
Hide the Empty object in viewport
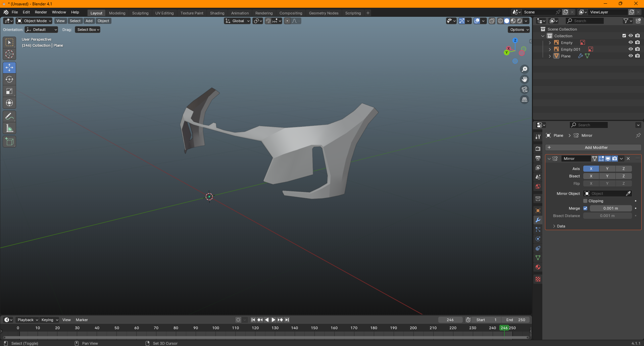[631, 43]
